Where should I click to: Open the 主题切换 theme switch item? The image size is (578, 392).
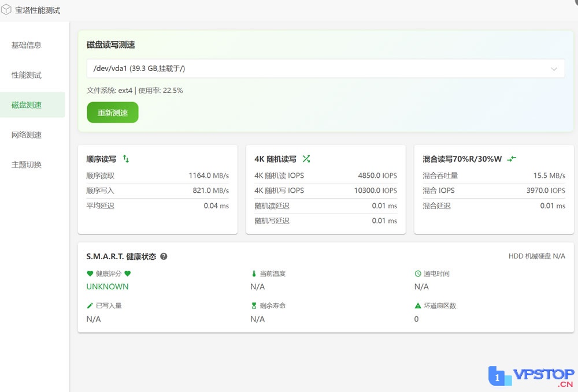[x=27, y=165]
